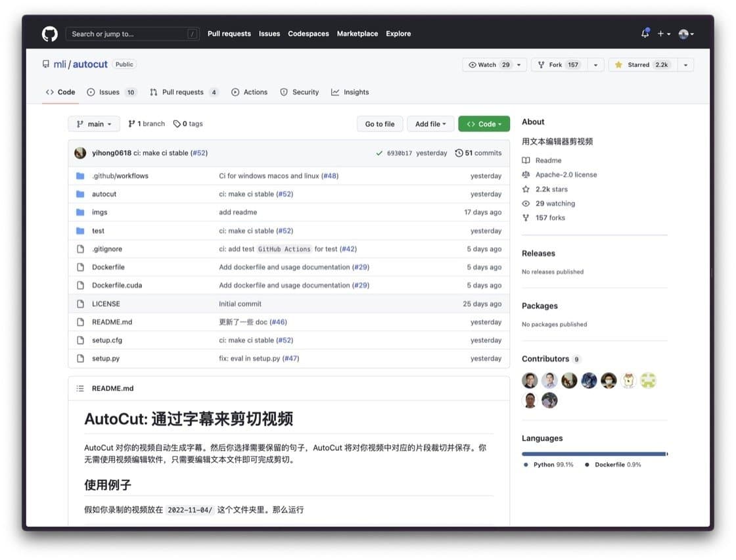736x560 pixels.
Task: Click the README outline list icon
Action: click(x=80, y=388)
